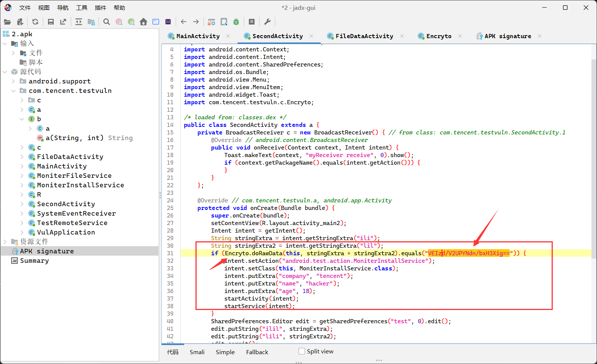Collapse the b interface node
The height and width of the screenshot is (364, 597).
coord(22,119)
